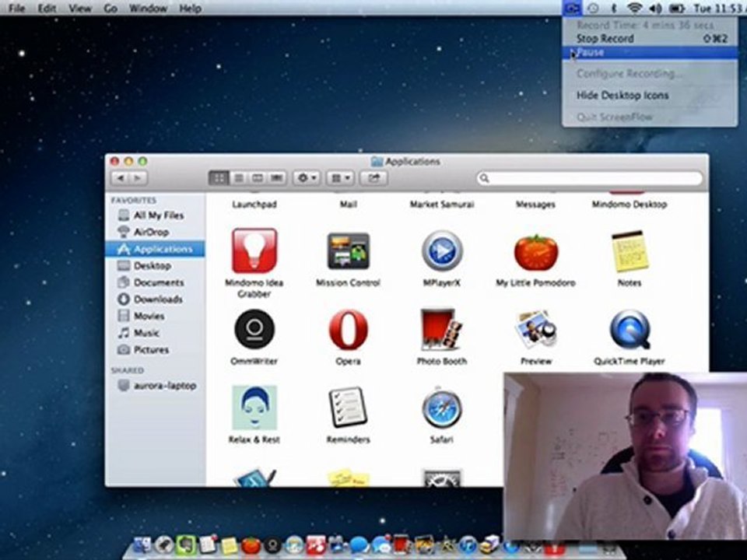Viewport: 747px width, 560px height.
Task: Open My Little Pomodoro tomato icon
Action: (535, 252)
